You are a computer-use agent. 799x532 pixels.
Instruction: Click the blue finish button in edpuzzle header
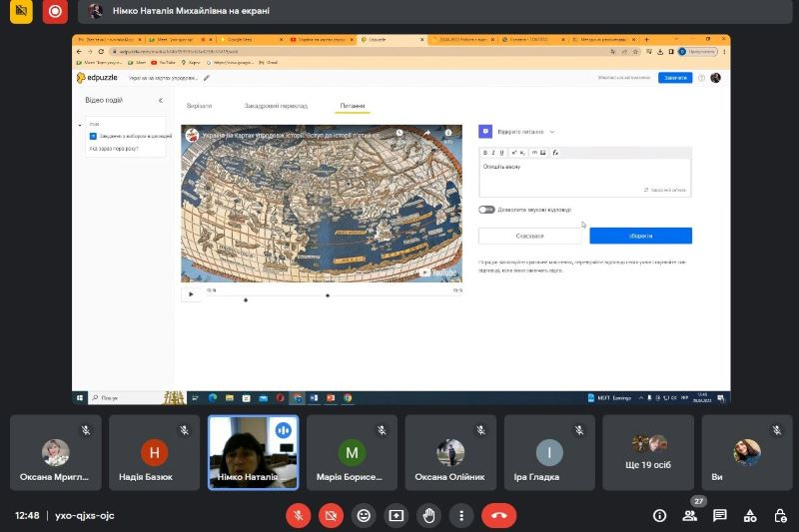675,78
